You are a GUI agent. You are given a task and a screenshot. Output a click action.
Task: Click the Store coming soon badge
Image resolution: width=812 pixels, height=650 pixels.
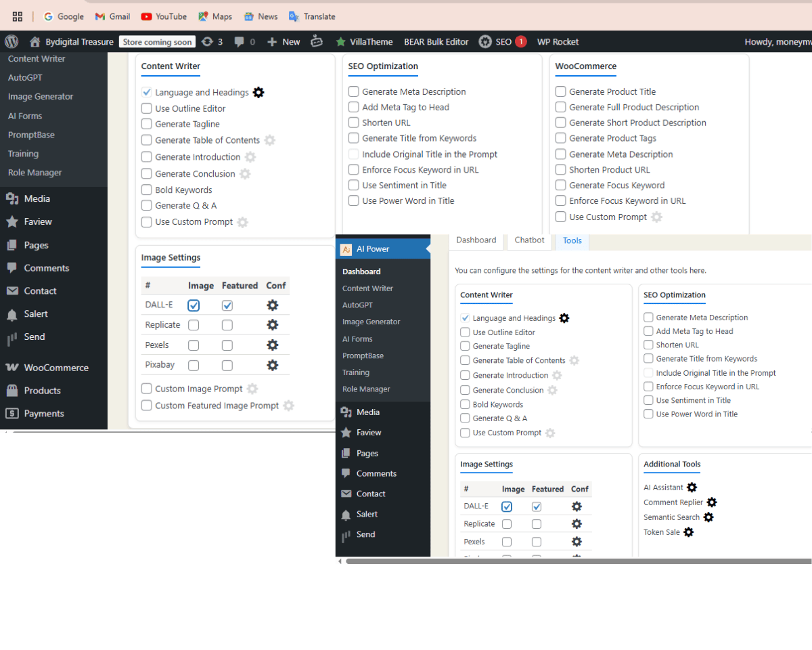point(158,42)
